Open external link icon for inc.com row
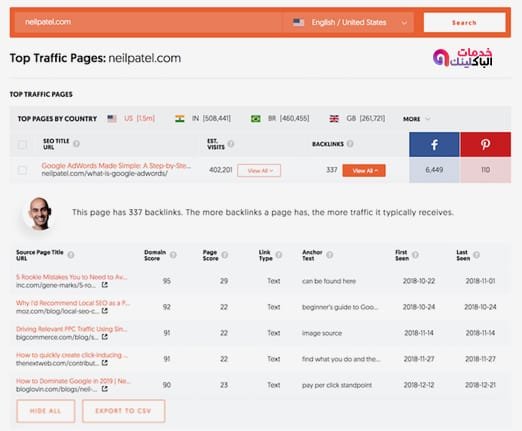This screenshot has height=431, width=522. coord(105,285)
